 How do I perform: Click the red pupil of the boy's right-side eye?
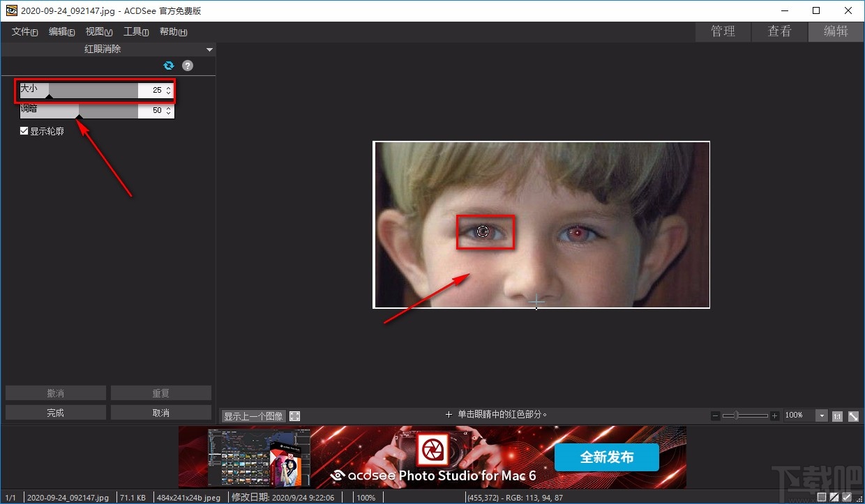[x=578, y=232]
